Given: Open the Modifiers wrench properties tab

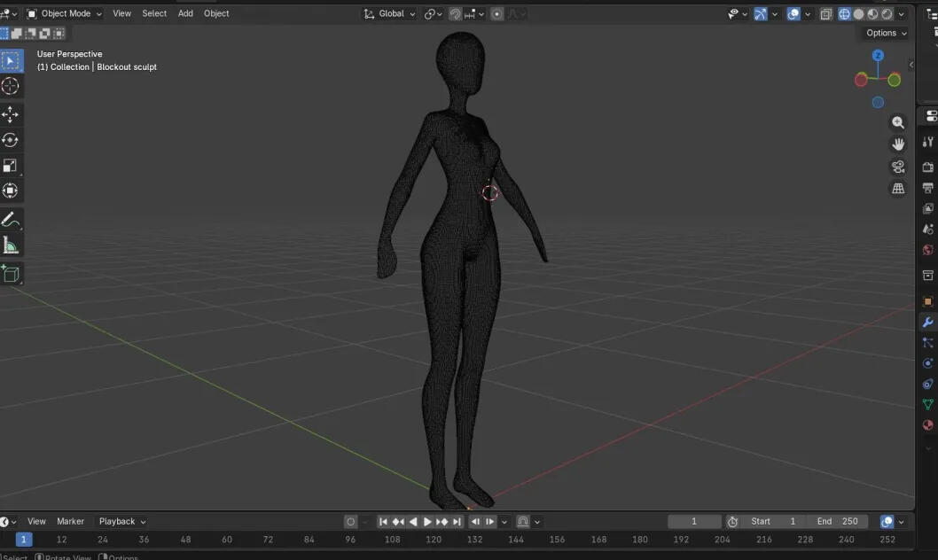Looking at the screenshot, I should (x=928, y=323).
